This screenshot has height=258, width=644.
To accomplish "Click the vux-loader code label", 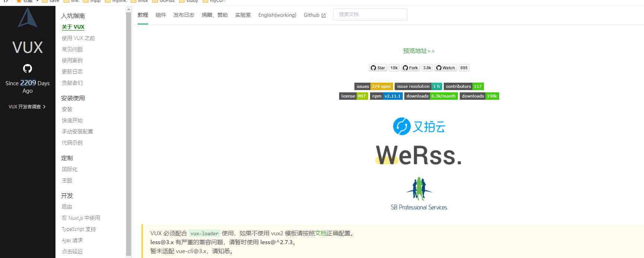I will tap(204, 233).
